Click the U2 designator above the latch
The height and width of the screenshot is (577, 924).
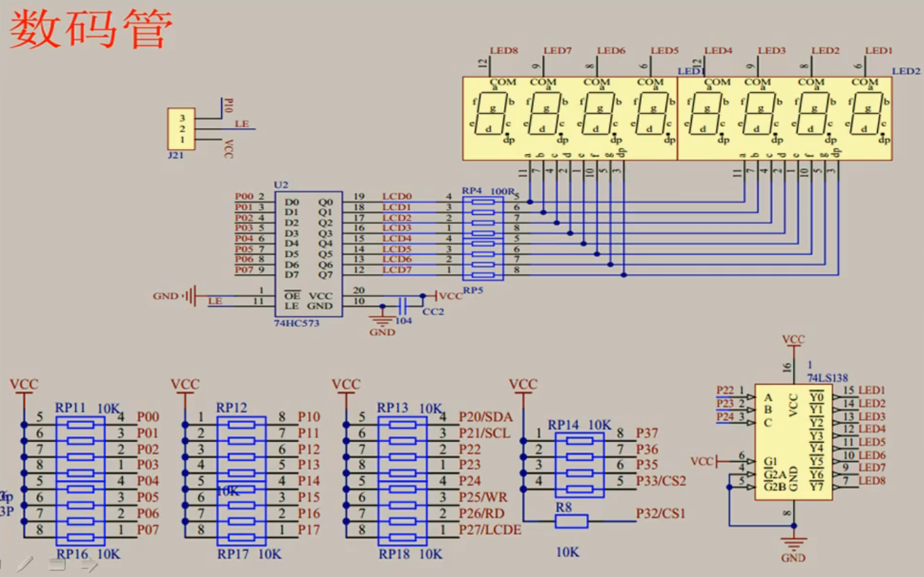281,184
